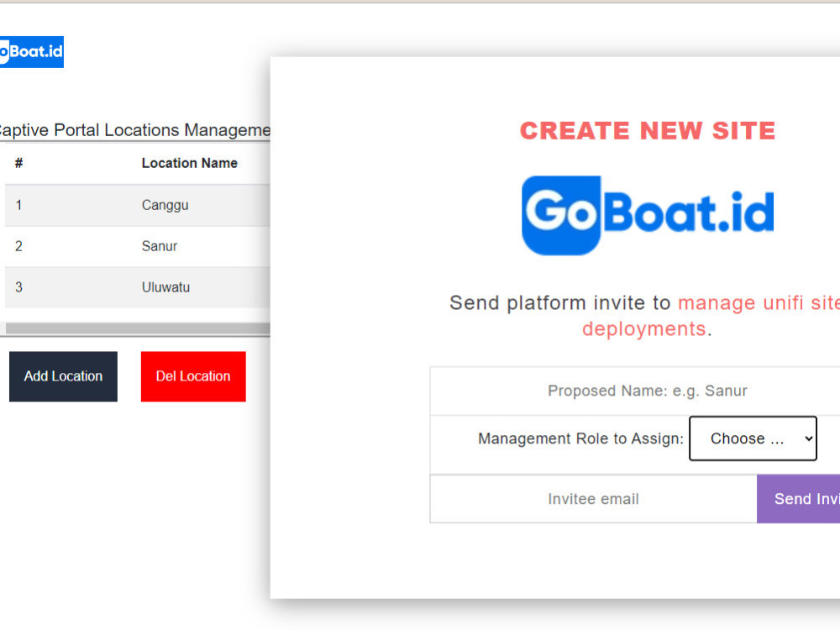Click the horizontal scrollbar under the locations table

tap(138, 328)
